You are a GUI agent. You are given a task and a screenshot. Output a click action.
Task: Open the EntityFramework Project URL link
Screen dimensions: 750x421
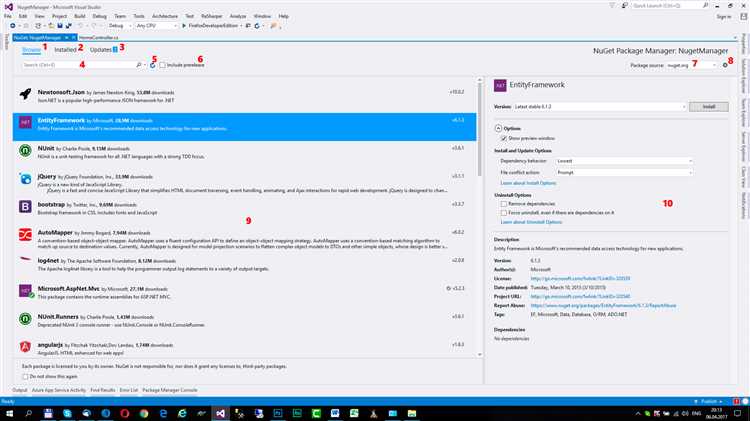point(580,297)
